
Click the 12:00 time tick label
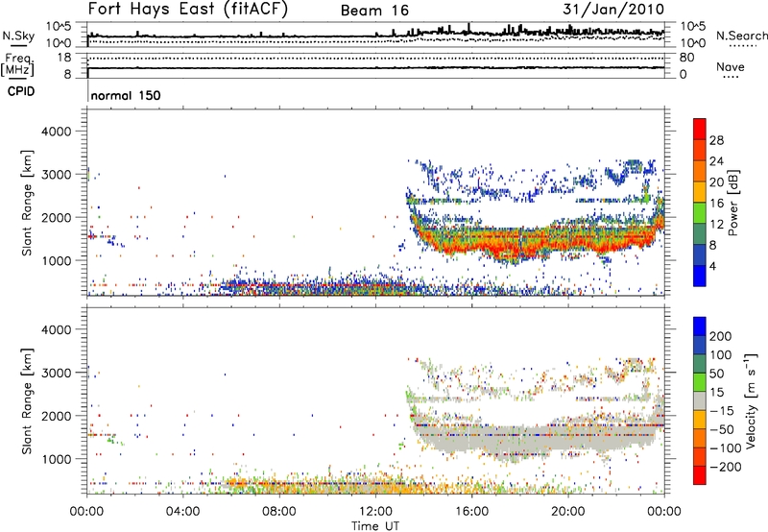point(375,512)
